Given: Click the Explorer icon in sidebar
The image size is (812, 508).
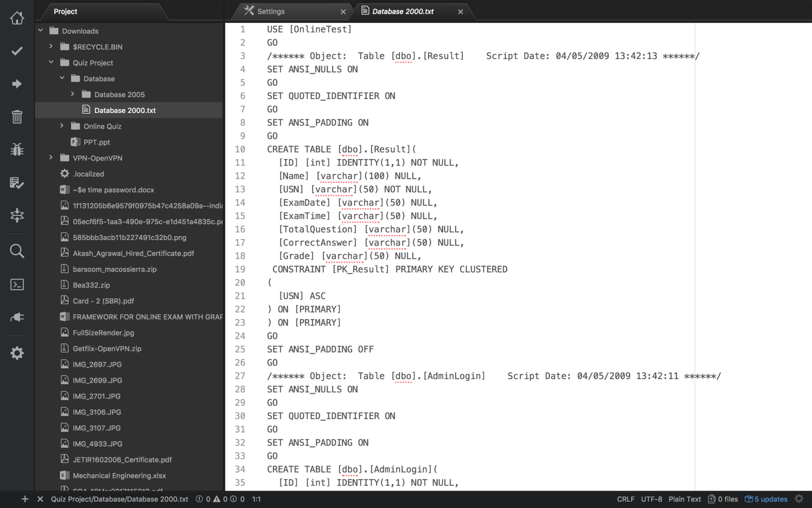Looking at the screenshot, I should (17, 18).
